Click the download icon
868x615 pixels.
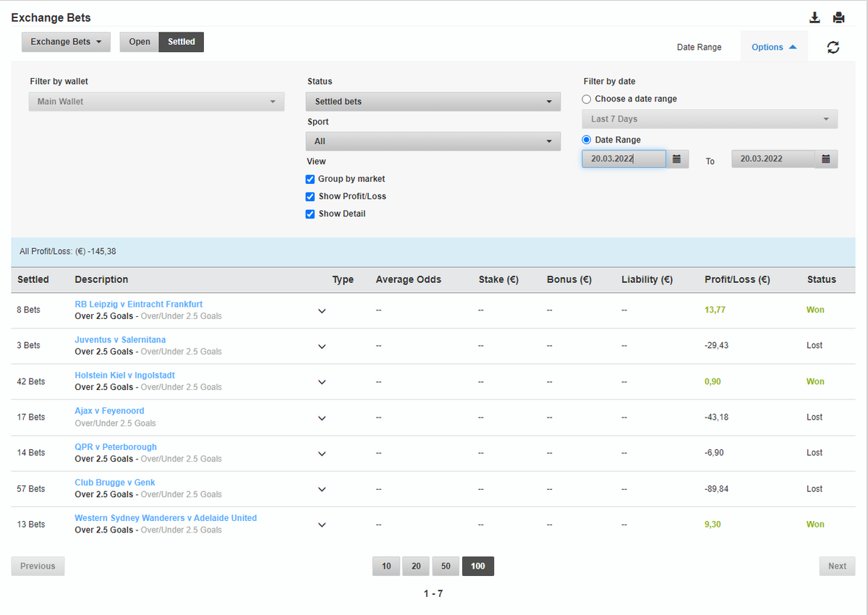click(814, 17)
